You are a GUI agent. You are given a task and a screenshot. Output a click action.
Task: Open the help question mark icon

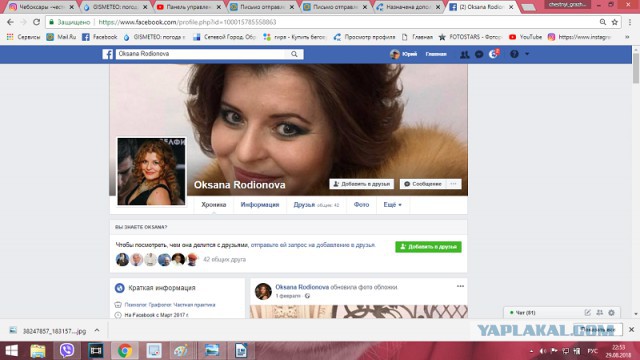pyautogui.click(x=514, y=54)
